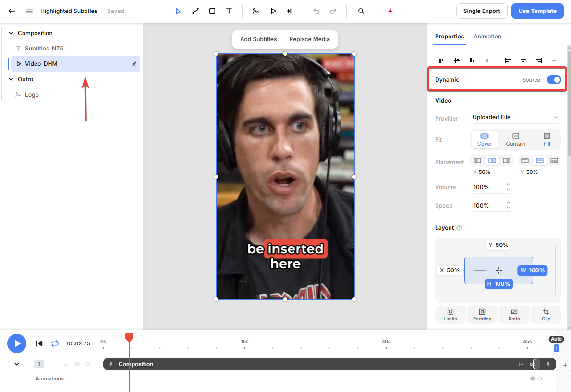Toggle lock on track 1
The height and width of the screenshot is (392, 571).
click(x=66, y=364)
